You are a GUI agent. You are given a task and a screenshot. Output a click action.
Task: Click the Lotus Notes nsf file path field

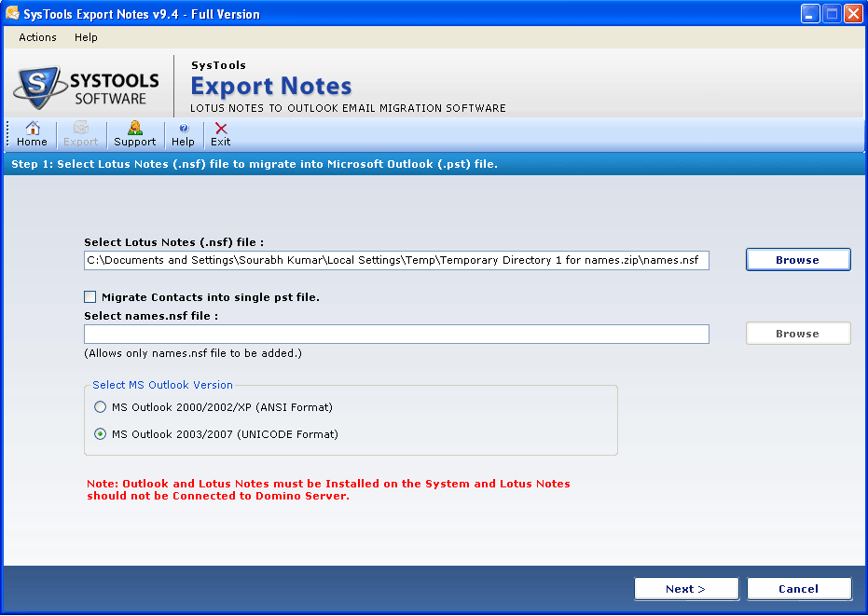point(396,261)
